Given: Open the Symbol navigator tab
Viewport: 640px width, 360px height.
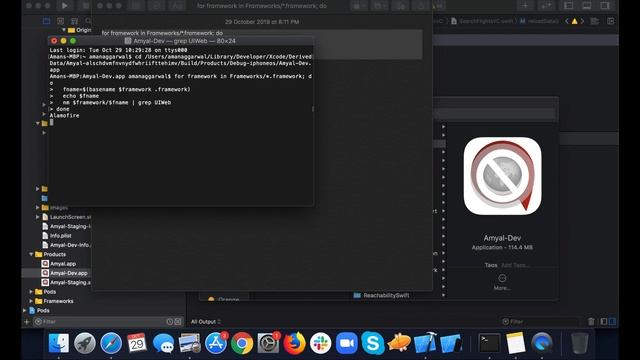Looking at the screenshot, I should (74, 21).
